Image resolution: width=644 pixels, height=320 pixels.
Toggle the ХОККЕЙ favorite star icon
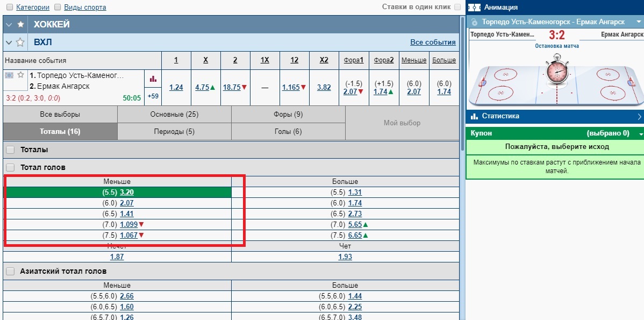20,25
